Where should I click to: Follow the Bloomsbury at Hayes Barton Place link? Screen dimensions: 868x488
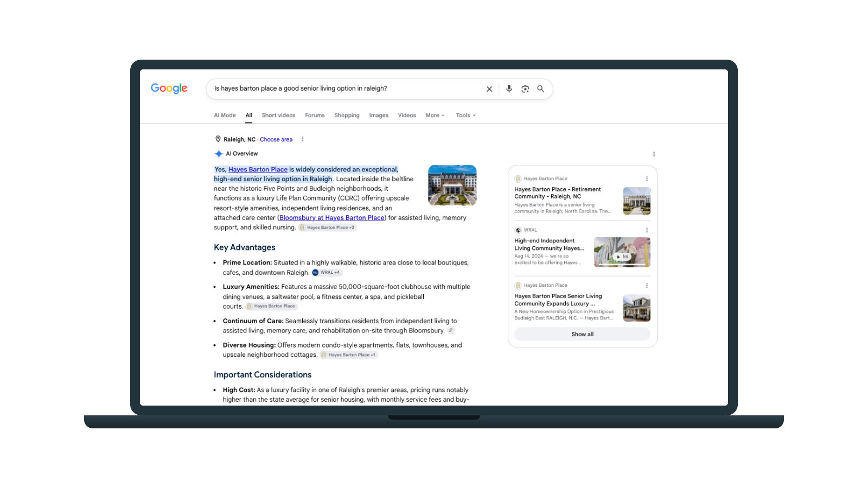pos(332,218)
